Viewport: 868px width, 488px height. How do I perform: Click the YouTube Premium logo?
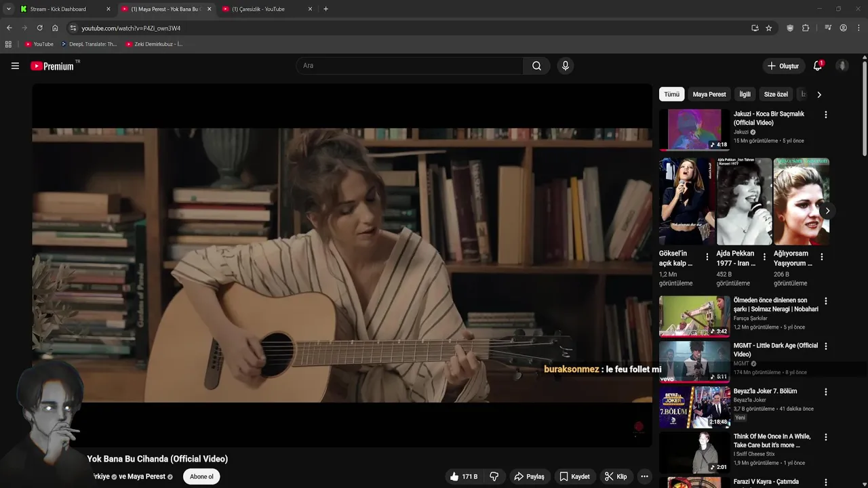[x=53, y=66]
